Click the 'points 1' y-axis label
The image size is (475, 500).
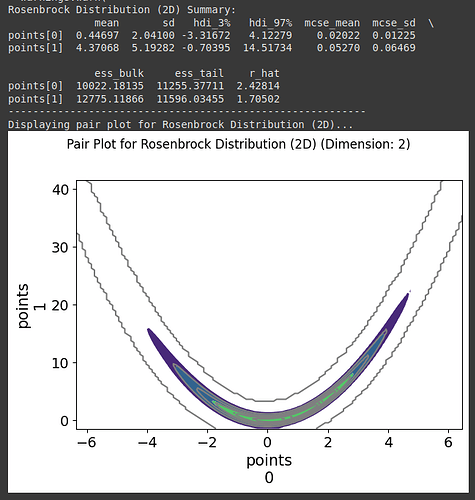pyautogui.click(x=31, y=306)
